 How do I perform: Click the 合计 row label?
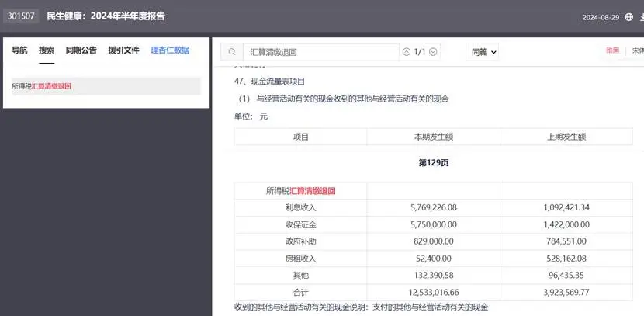[300, 293]
